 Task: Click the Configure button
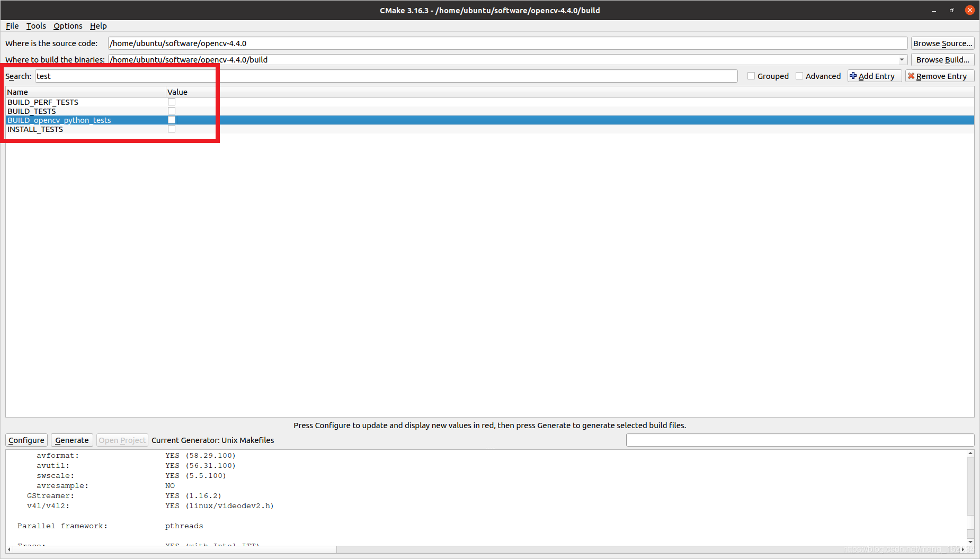point(26,440)
